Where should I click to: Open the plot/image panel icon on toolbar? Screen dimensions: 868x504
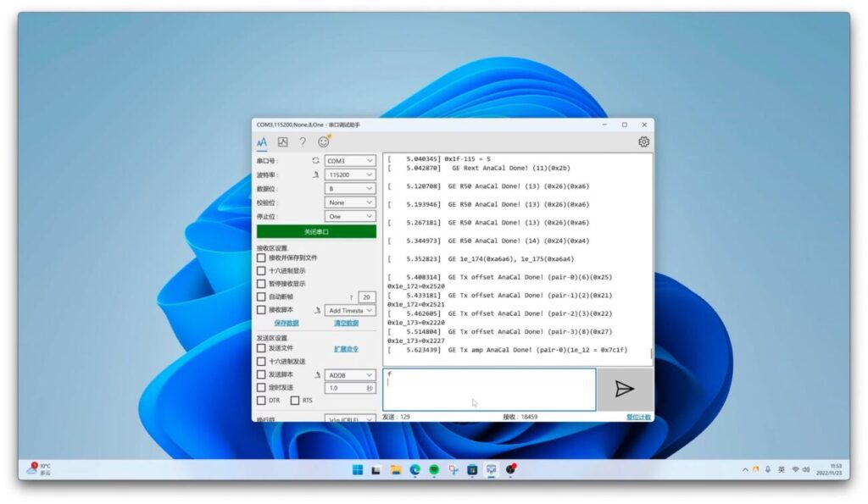point(282,141)
